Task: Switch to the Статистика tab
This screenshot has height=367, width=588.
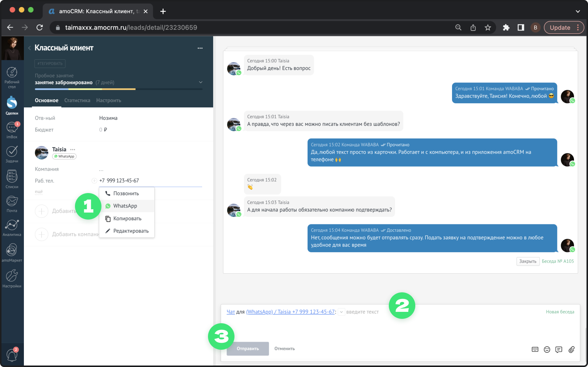Action: point(77,100)
